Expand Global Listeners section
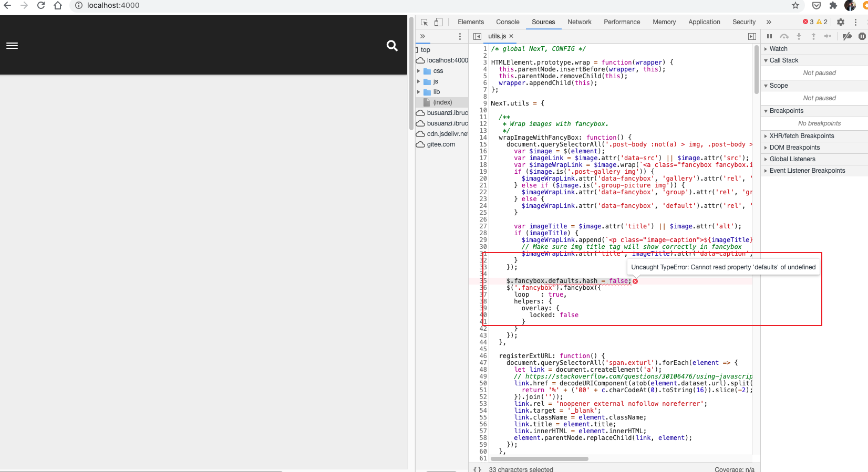This screenshot has height=472, width=868. pos(814,159)
